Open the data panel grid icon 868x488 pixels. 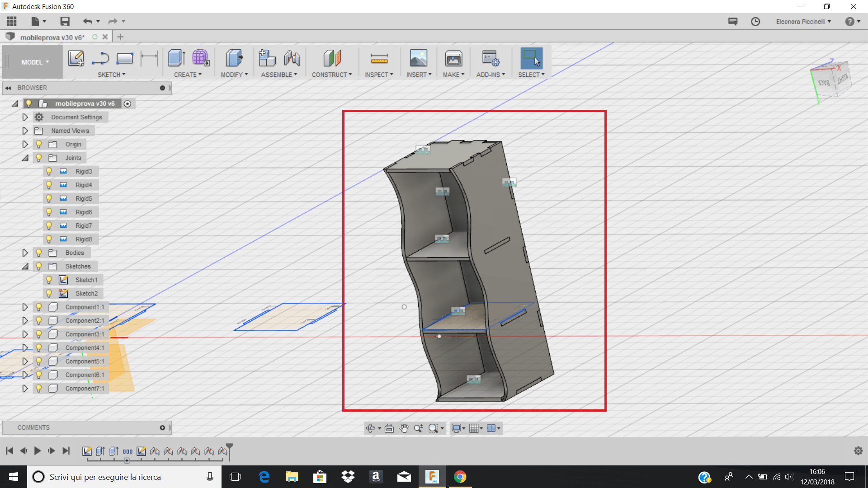click(x=12, y=21)
